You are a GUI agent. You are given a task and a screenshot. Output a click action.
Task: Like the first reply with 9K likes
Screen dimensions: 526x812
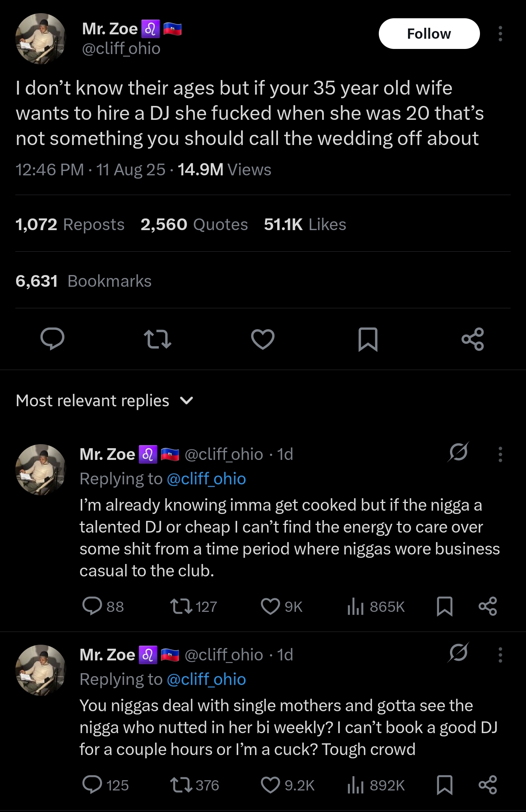pyautogui.click(x=270, y=607)
